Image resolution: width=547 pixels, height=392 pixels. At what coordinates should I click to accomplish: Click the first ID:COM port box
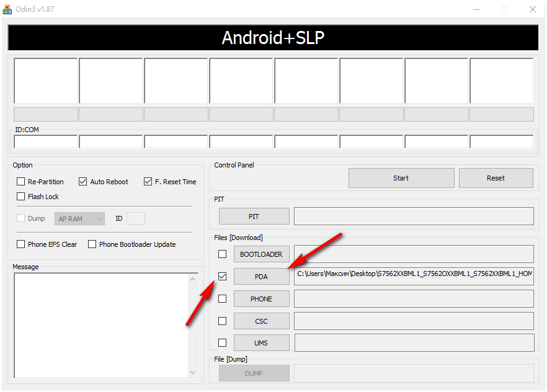46,141
